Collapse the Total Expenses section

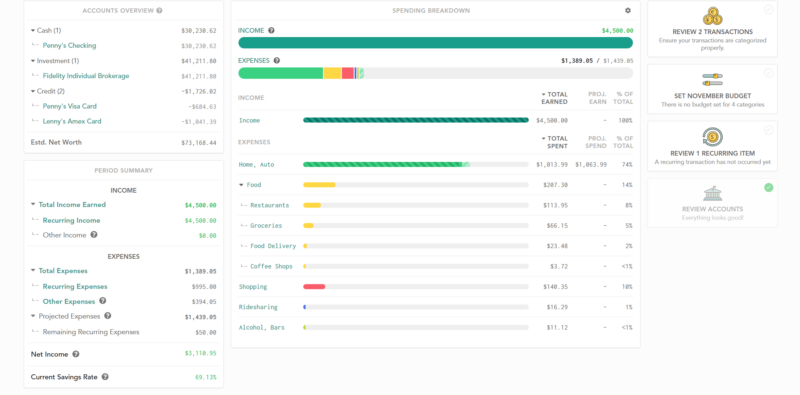pyautogui.click(x=33, y=270)
